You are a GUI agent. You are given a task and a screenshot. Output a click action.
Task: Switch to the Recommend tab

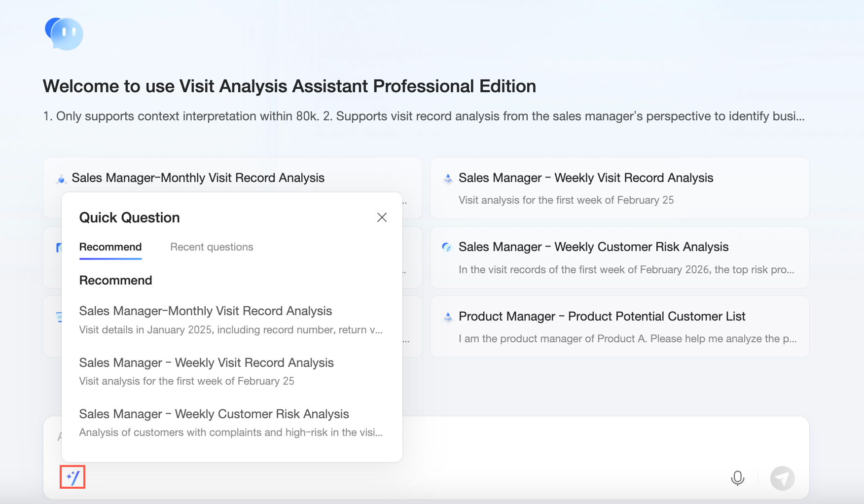coord(110,247)
